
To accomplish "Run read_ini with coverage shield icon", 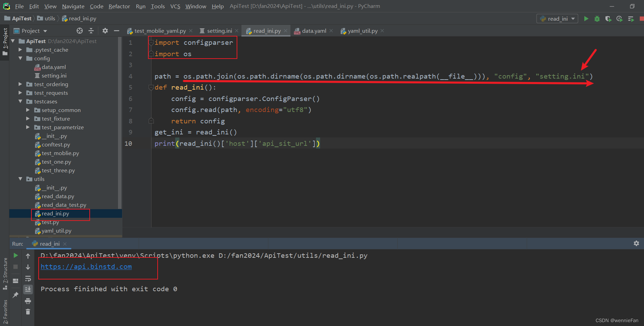I will (608, 19).
